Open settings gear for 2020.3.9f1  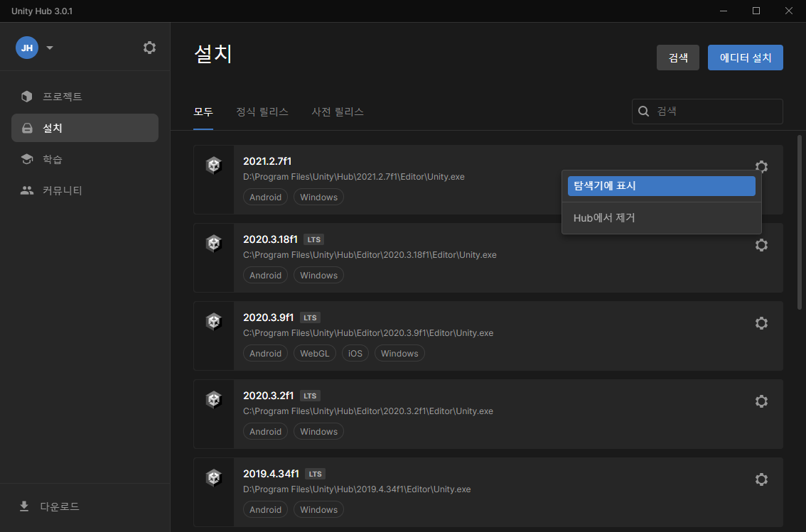[x=761, y=323]
